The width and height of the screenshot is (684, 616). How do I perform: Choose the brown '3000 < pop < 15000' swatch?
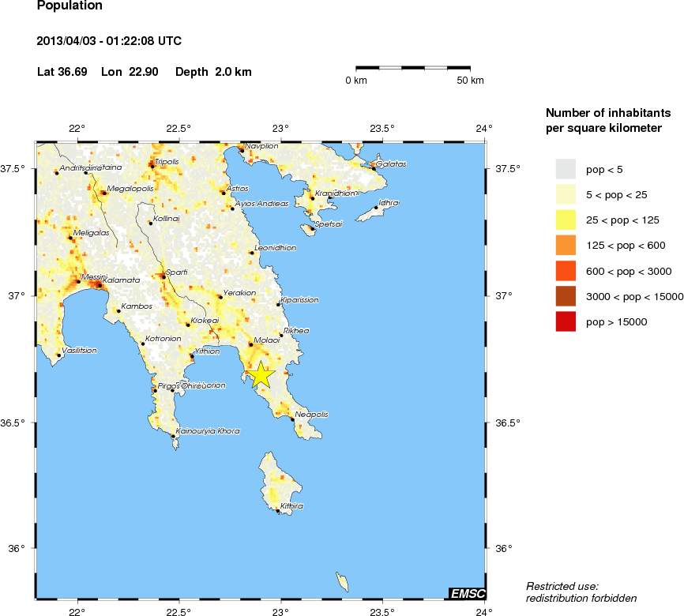point(566,296)
